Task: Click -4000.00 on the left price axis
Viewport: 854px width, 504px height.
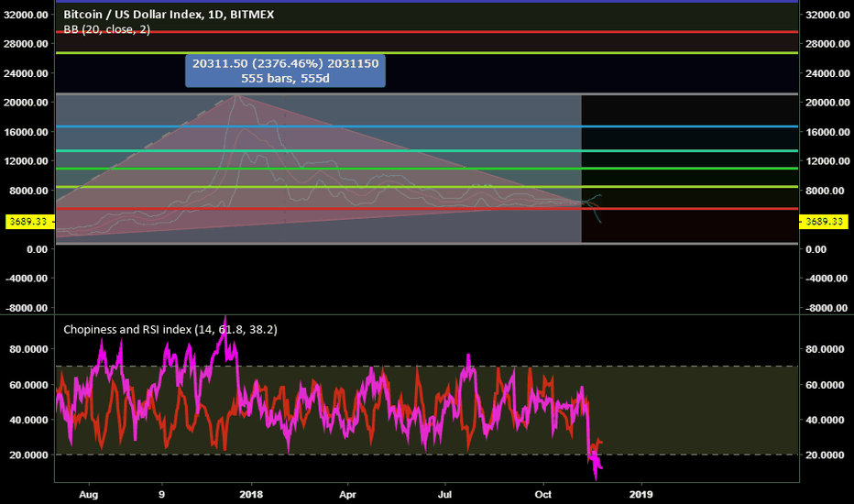Action: click(x=26, y=278)
